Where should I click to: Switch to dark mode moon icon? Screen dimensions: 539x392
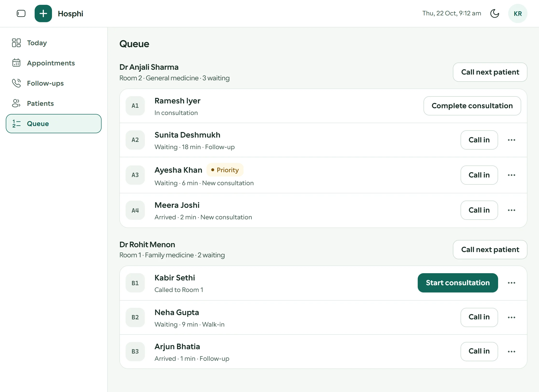tap(495, 13)
